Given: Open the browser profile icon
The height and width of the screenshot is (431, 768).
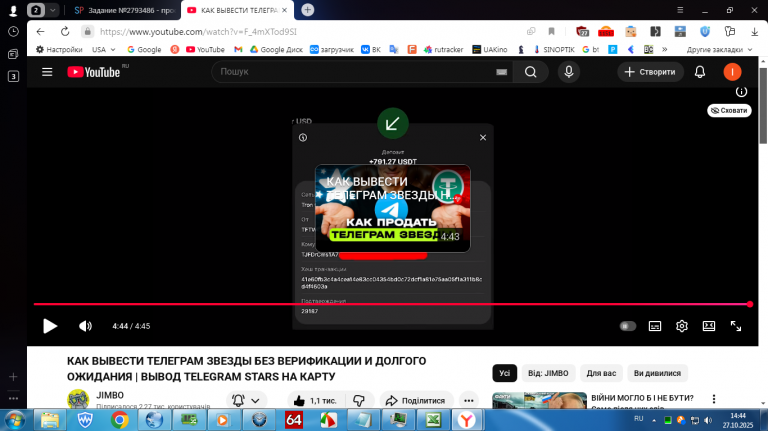Looking at the screenshot, I should point(13,10).
